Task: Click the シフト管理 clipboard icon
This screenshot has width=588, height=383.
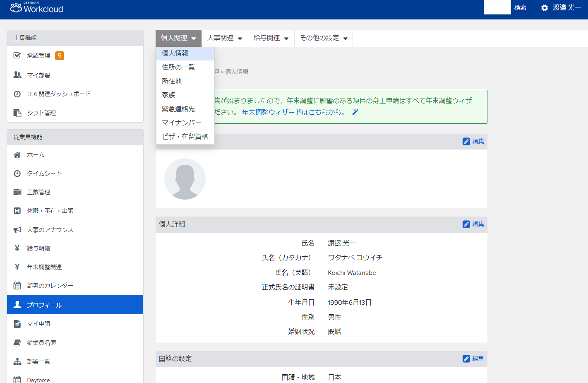Action: [x=17, y=113]
